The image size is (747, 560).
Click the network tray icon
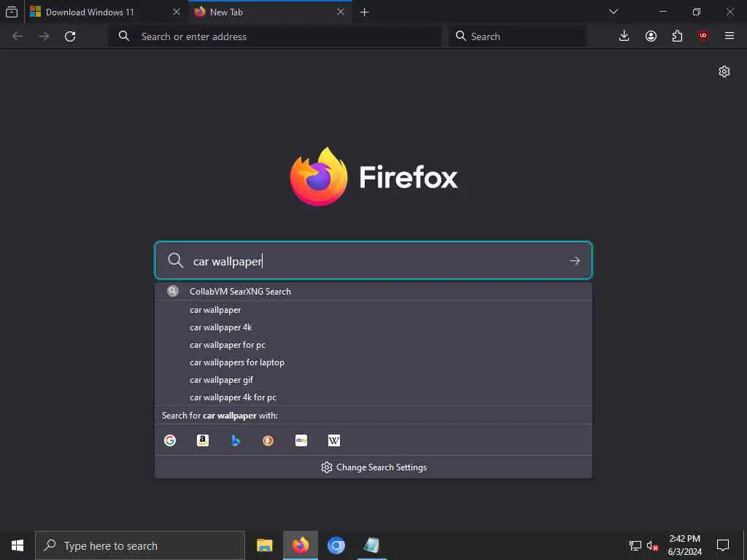pyautogui.click(x=635, y=545)
